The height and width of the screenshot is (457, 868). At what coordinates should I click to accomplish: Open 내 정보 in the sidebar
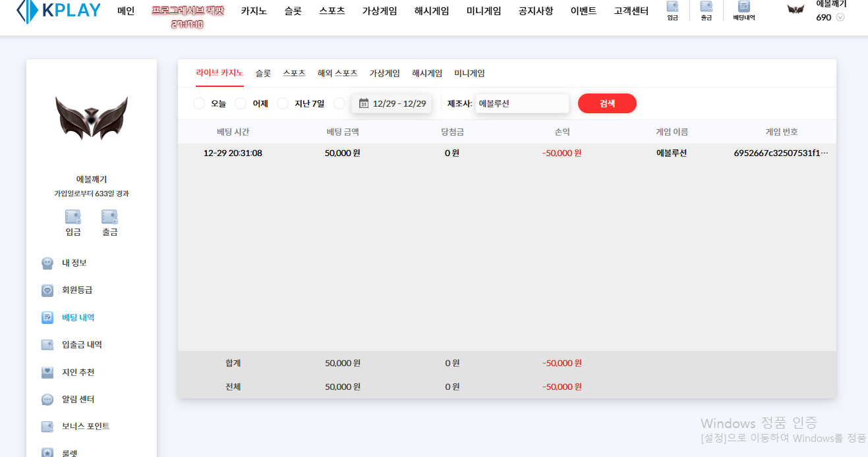pos(74,263)
